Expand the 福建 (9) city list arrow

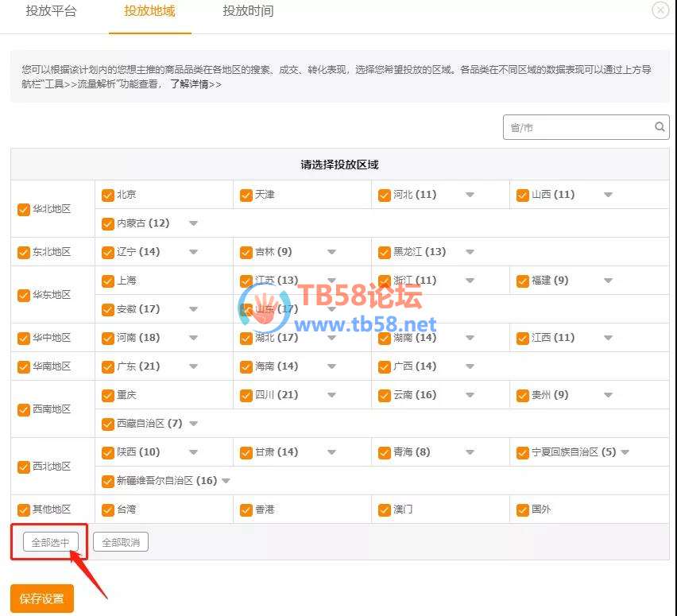608,281
